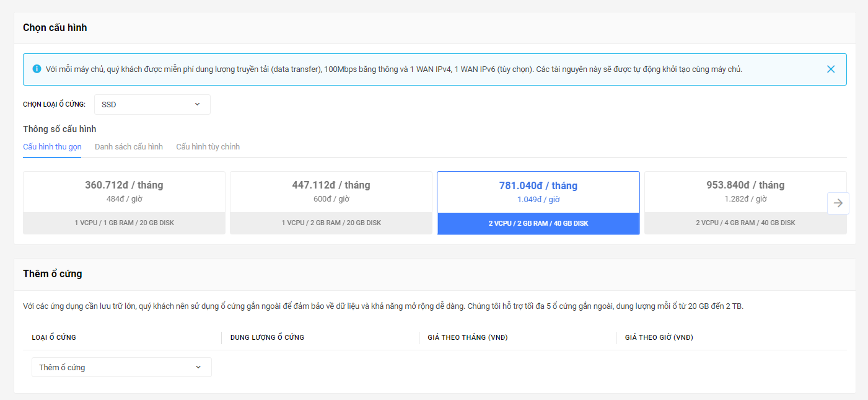This screenshot has height=400, width=868.
Task: Switch to Cấu hình thu gọn tab
Action: (x=52, y=147)
